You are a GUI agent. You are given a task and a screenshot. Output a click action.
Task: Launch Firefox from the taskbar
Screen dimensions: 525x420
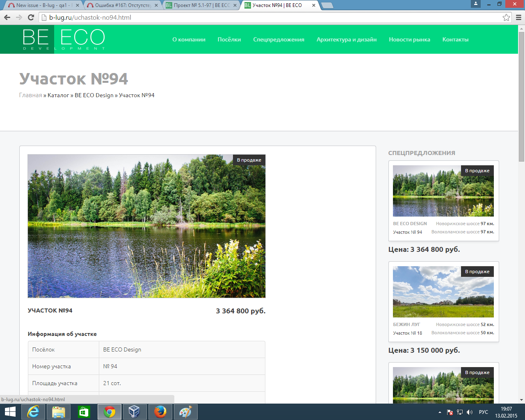160,412
